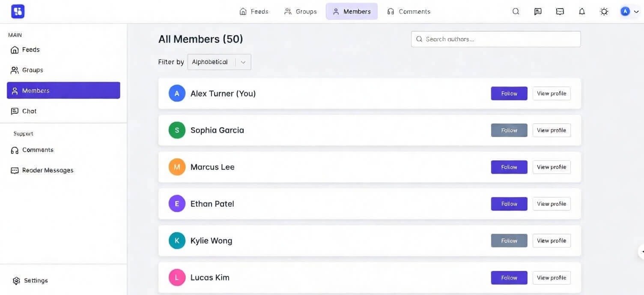Toggle light/dark theme sun icon
The image size is (644, 295).
pos(604,12)
